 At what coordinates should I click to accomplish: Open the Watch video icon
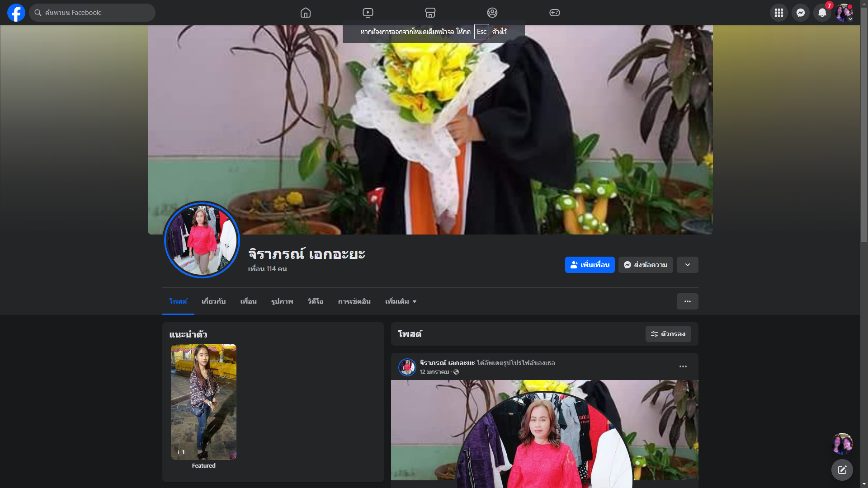click(368, 13)
